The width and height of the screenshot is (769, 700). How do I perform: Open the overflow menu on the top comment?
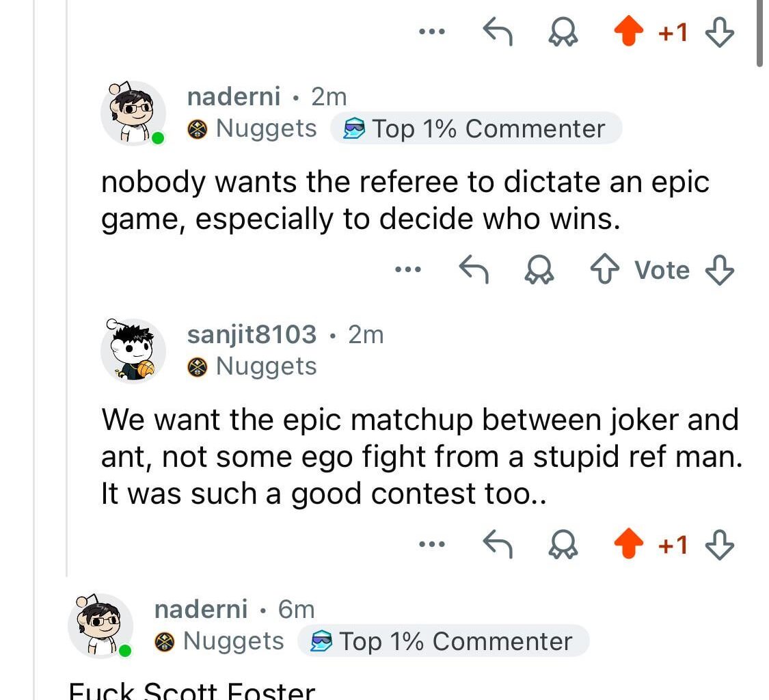(432, 31)
